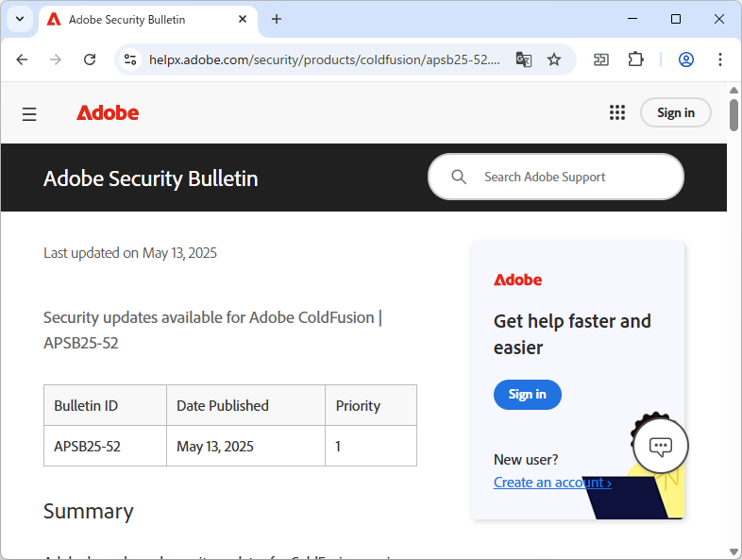
Task: Bookmark this page with the star icon
Action: [554, 59]
